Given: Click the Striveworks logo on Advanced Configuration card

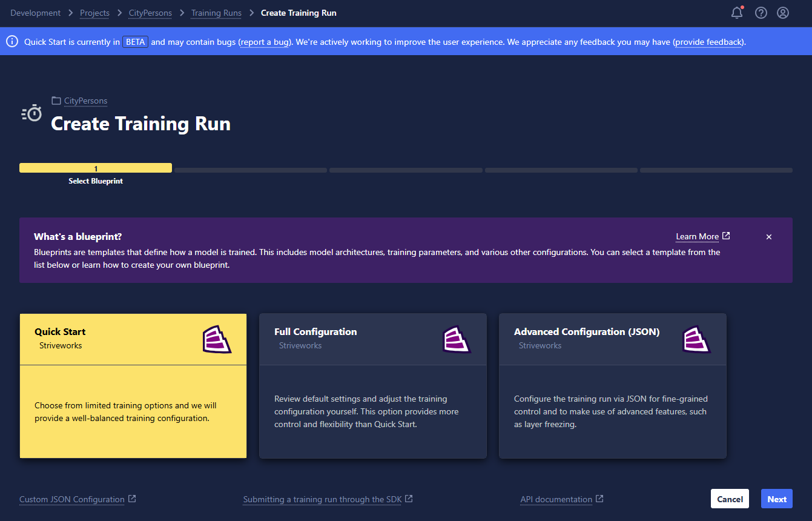Looking at the screenshot, I should [696, 339].
